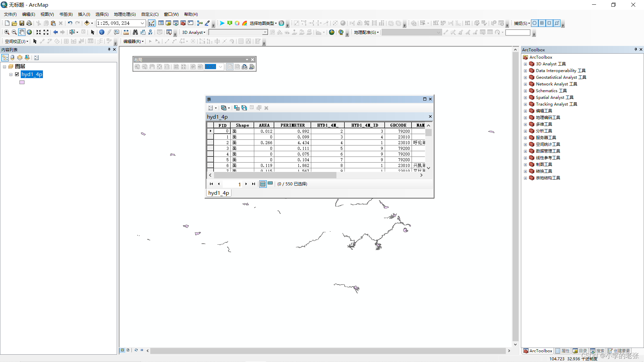
Task: Click the Zoom In tool
Action: point(7,32)
